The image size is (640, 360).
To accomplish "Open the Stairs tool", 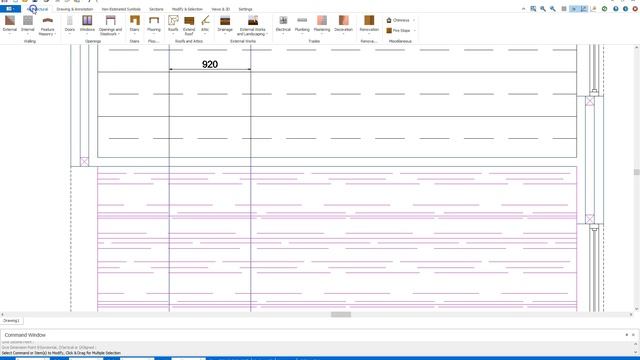I will pyautogui.click(x=134, y=24).
